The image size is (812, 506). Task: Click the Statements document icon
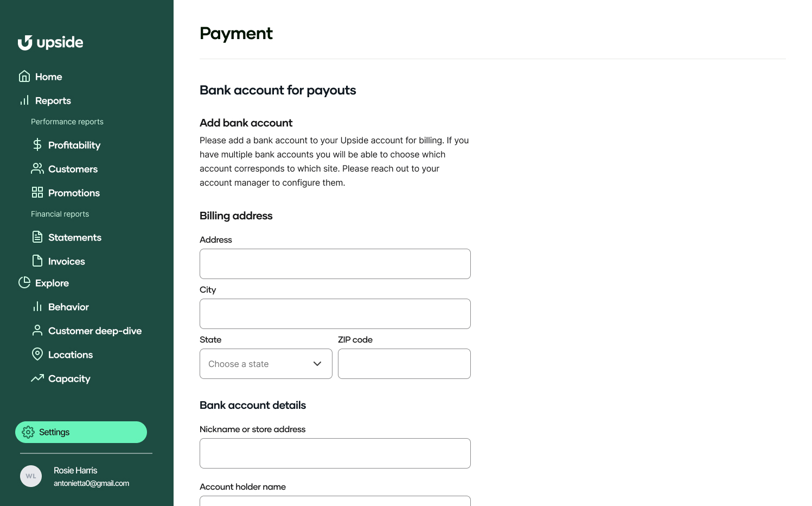tap(37, 237)
